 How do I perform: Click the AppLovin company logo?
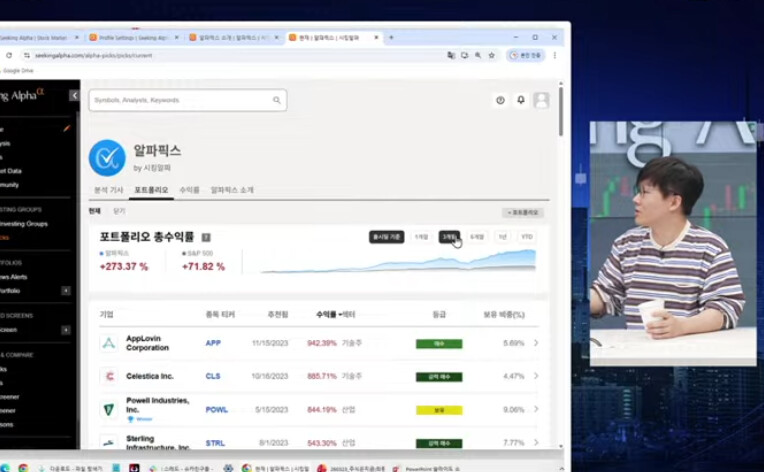tap(109, 343)
